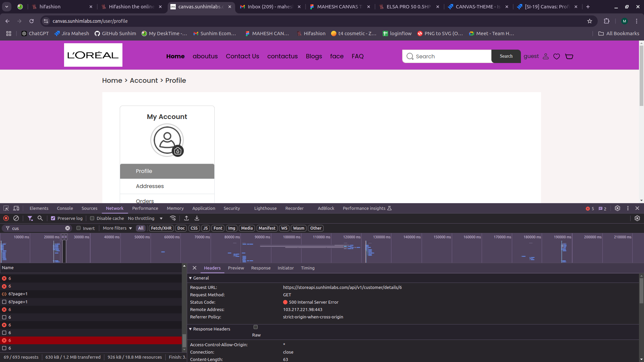The image size is (644, 362).
Task: Click the import HAR upload icon
Action: click(186, 218)
